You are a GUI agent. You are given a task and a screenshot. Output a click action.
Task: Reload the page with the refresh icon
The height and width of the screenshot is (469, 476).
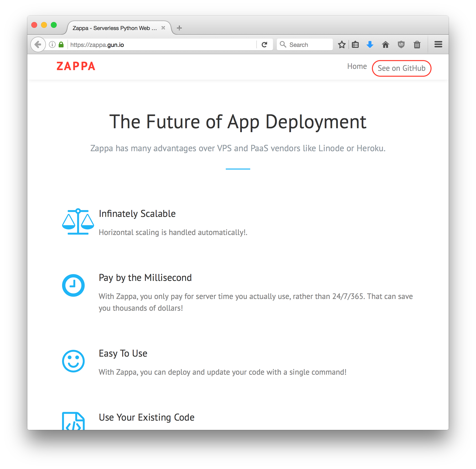click(x=264, y=45)
